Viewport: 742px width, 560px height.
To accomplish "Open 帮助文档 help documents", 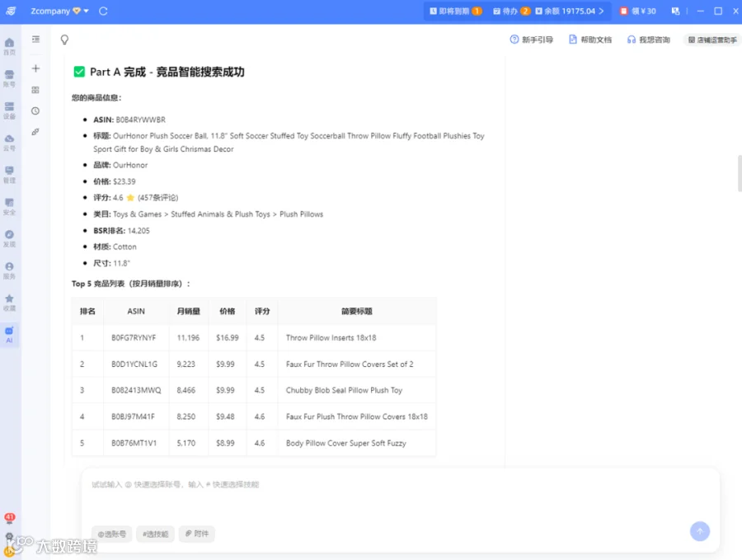I will 590,40.
